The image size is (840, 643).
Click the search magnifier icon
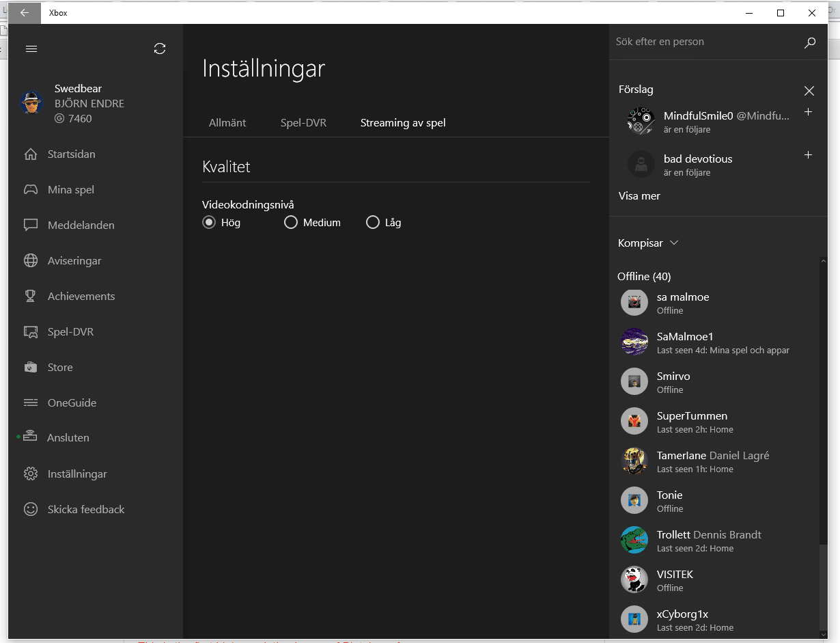(810, 42)
